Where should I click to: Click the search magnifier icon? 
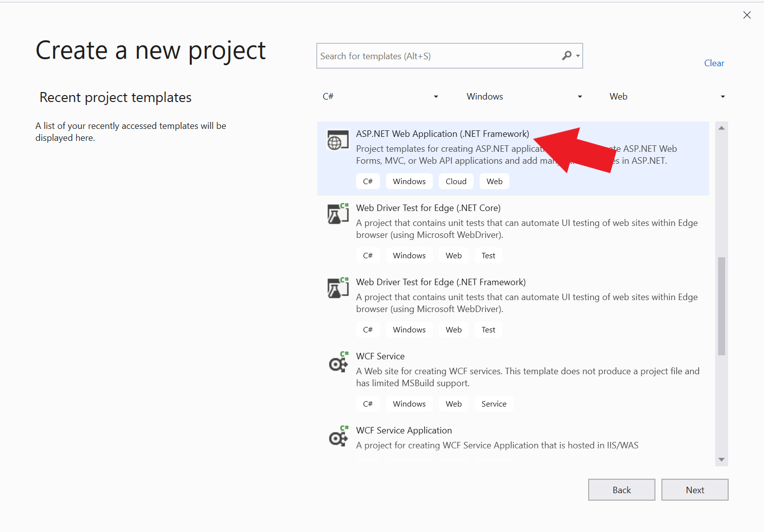point(566,56)
